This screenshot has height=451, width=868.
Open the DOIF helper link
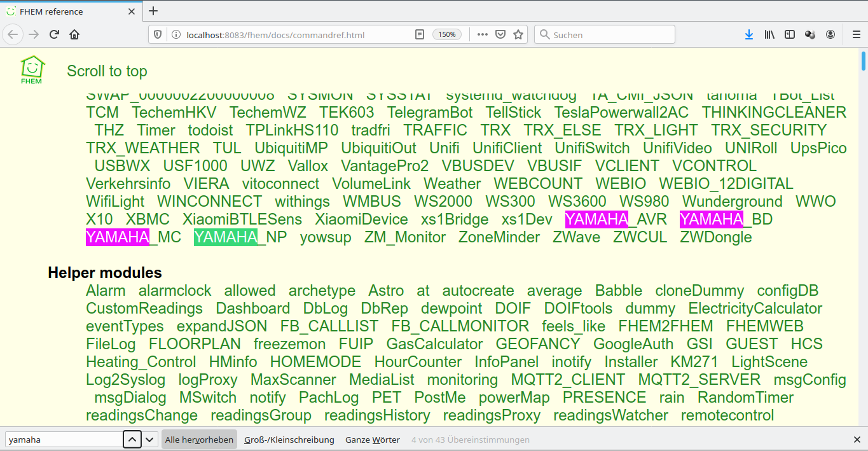[513, 309]
